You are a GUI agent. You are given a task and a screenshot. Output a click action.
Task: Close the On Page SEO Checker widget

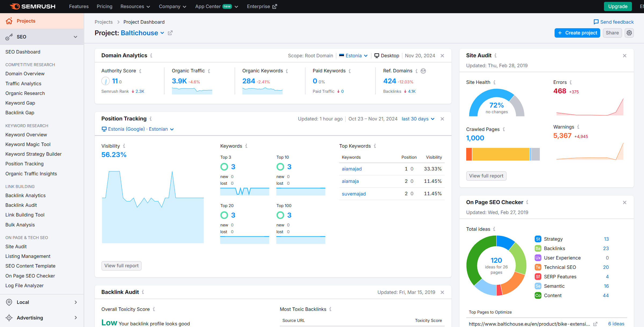click(625, 202)
